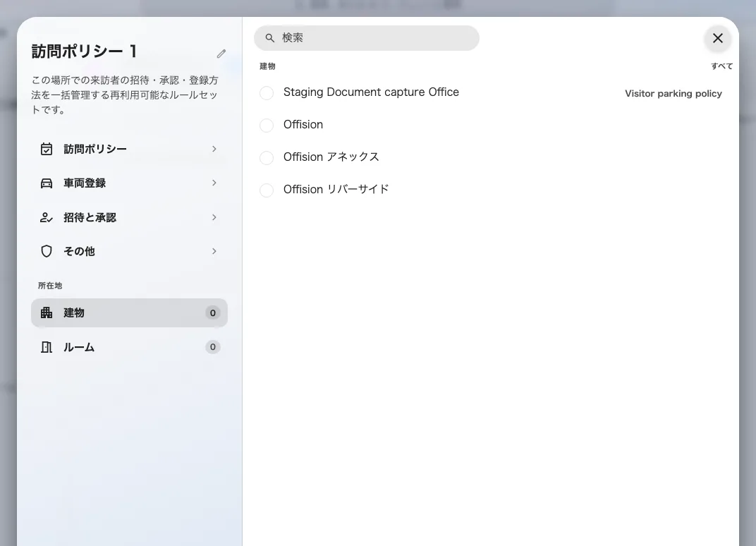Screen dimensions: 756x546
Task: Expand the 招待と承認 section chevron
Action: [214, 217]
